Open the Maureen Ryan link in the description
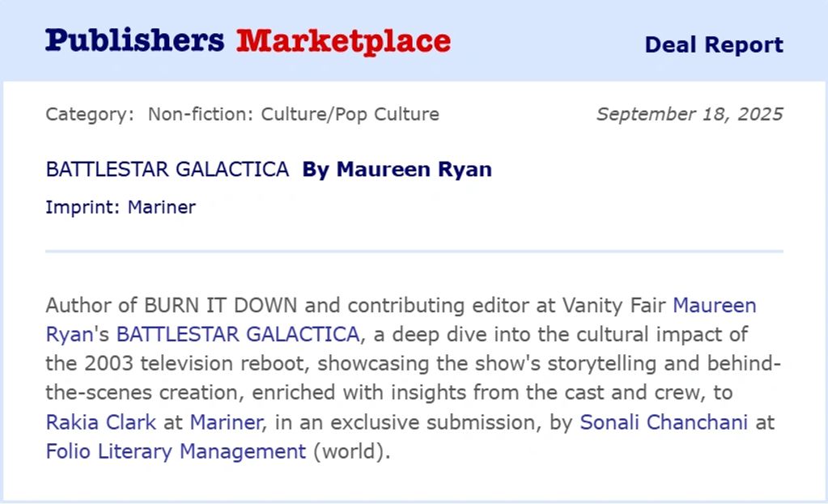The width and height of the screenshot is (828, 504). point(714,306)
